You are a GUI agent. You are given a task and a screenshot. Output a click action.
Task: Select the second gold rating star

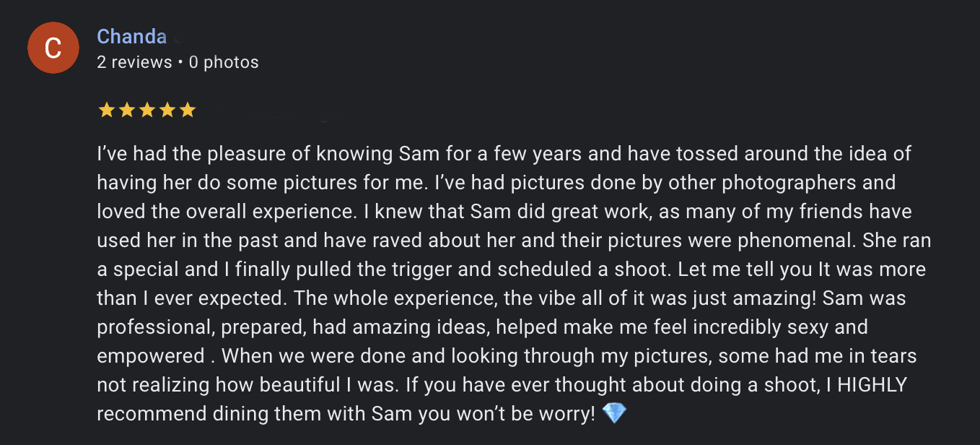pyautogui.click(x=126, y=110)
